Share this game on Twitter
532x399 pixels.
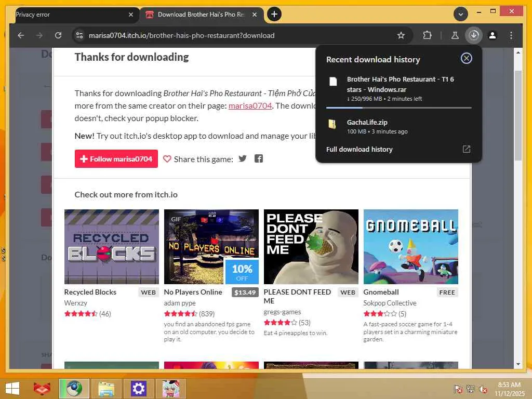click(242, 158)
